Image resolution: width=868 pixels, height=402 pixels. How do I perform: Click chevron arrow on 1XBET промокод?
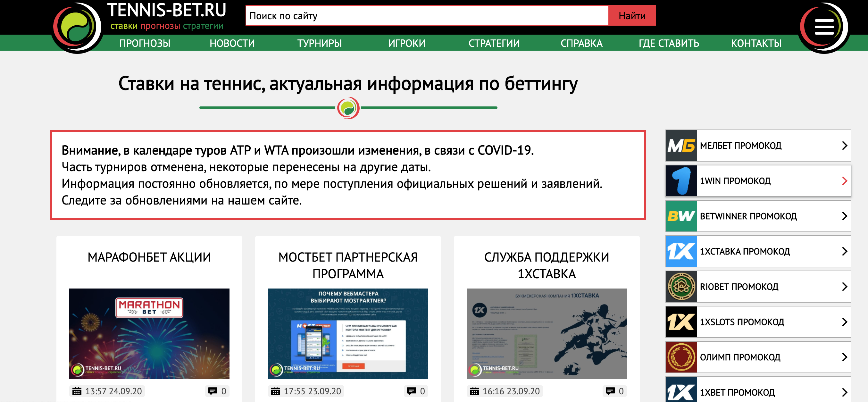click(844, 392)
